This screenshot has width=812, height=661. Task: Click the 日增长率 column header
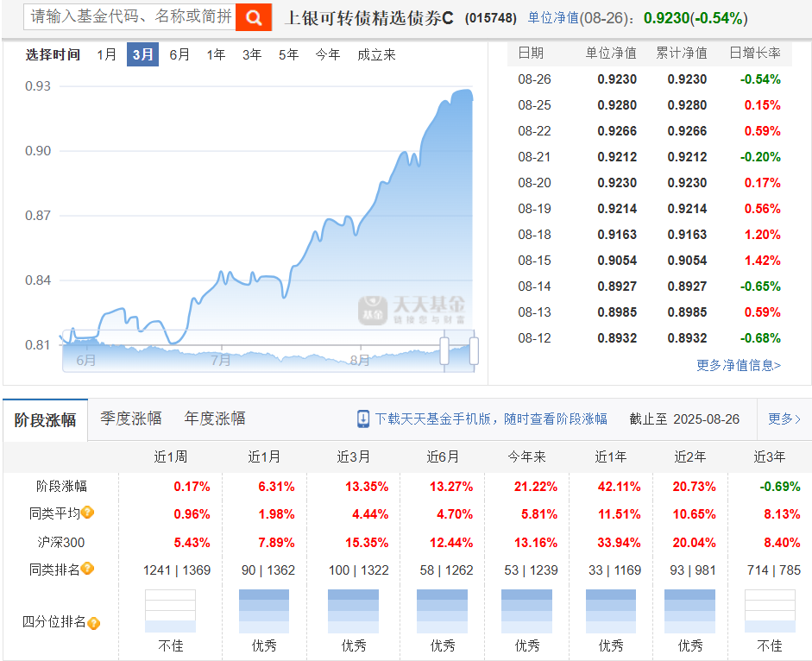(755, 53)
